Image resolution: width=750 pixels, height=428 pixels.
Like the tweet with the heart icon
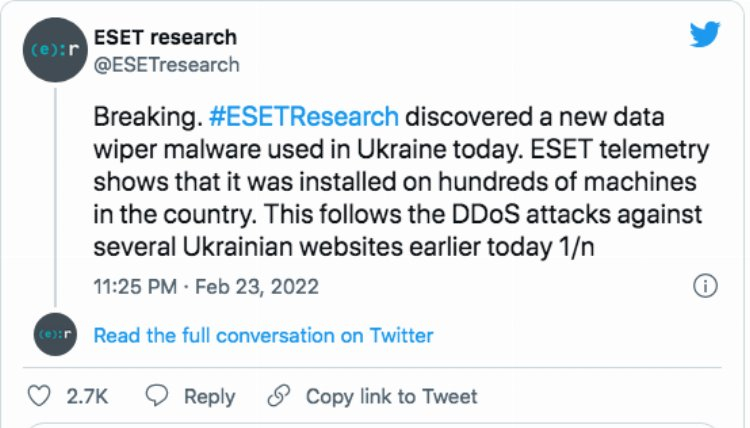(x=39, y=396)
